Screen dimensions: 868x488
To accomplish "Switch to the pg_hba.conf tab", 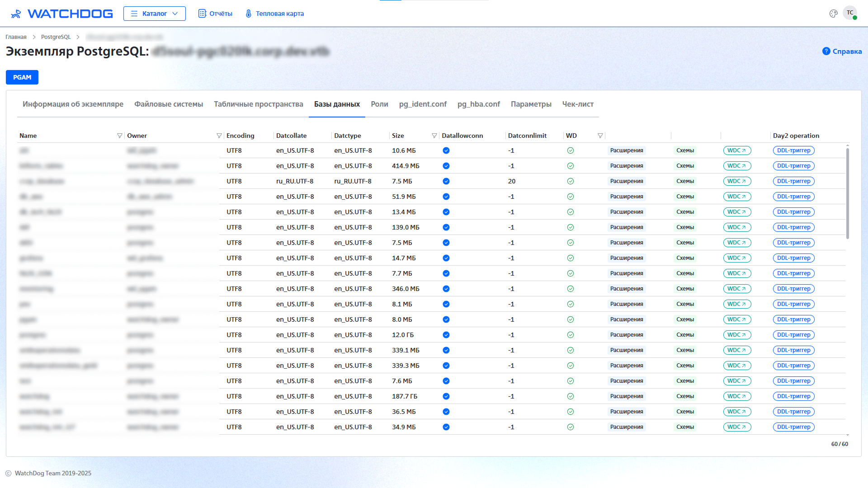I will pos(478,104).
